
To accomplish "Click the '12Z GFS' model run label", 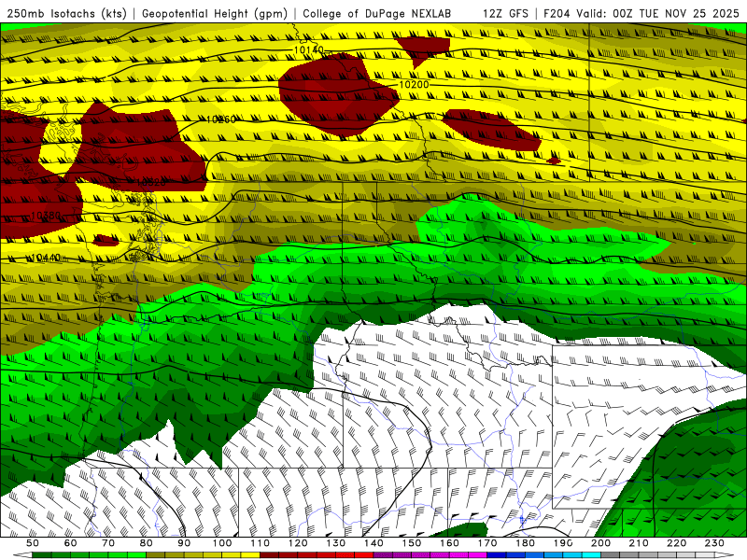I will (x=505, y=13).
